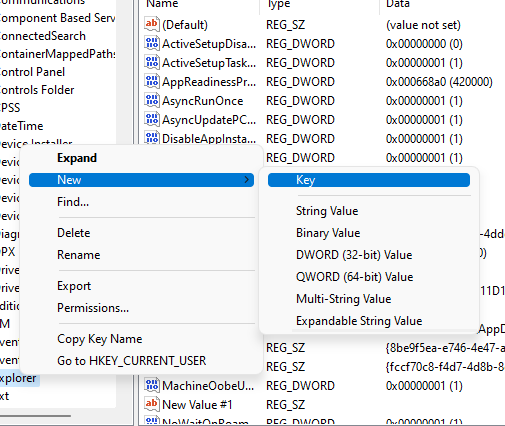Create a new String Value

coord(369,211)
